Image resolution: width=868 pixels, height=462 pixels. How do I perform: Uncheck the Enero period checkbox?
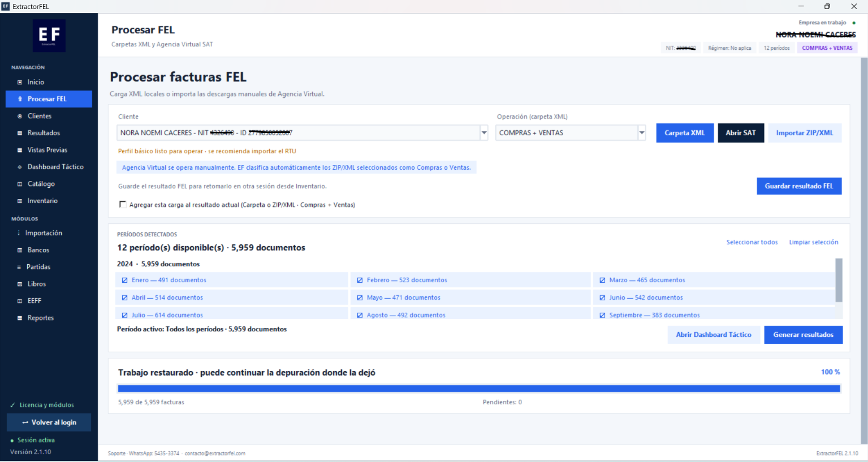124,280
